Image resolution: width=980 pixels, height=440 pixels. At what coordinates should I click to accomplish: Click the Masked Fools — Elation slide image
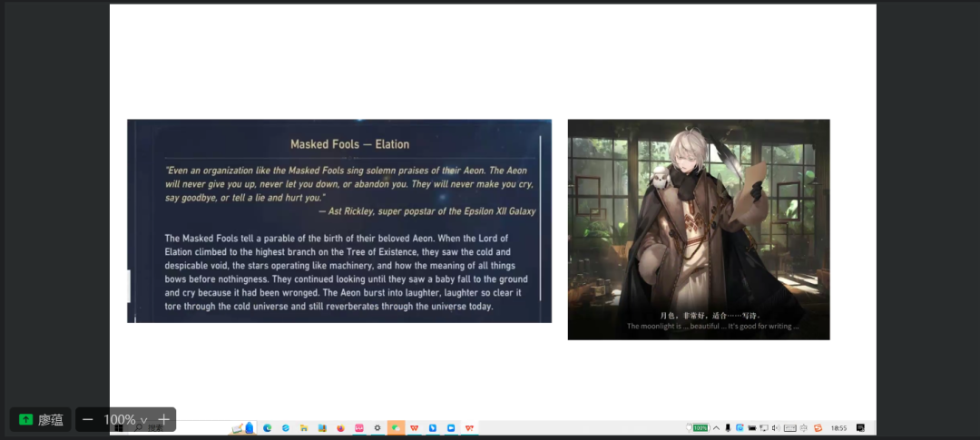pos(339,220)
